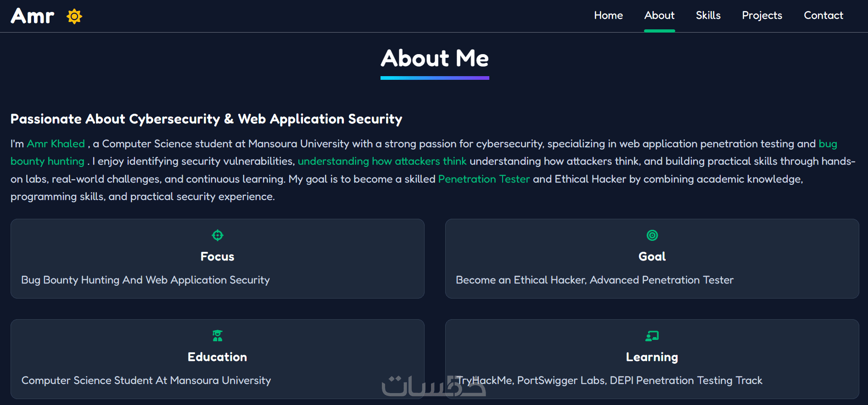Click the Goal bullseye icon
Image resolution: width=868 pixels, height=405 pixels.
tap(652, 235)
